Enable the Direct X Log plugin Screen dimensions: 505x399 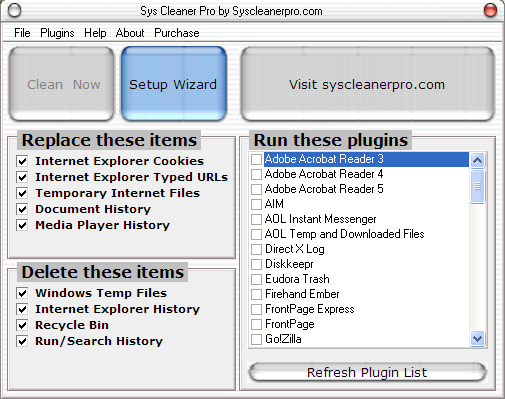pos(256,249)
